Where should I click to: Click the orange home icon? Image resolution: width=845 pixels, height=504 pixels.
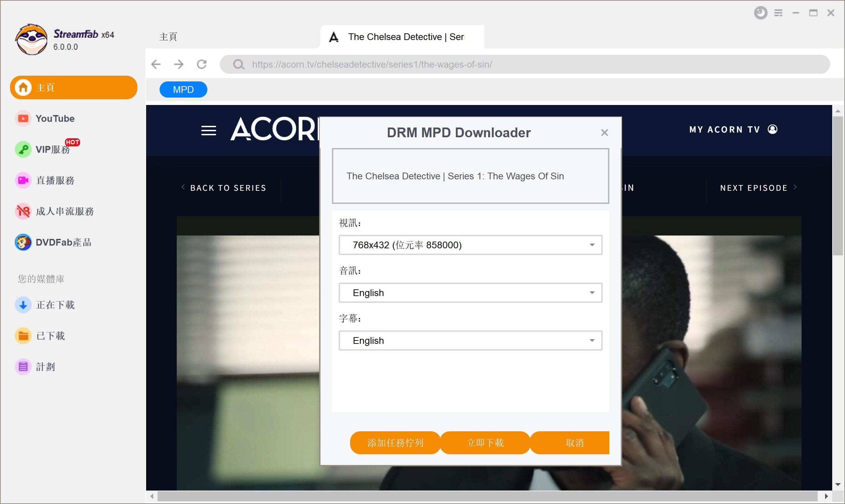point(23,87)
